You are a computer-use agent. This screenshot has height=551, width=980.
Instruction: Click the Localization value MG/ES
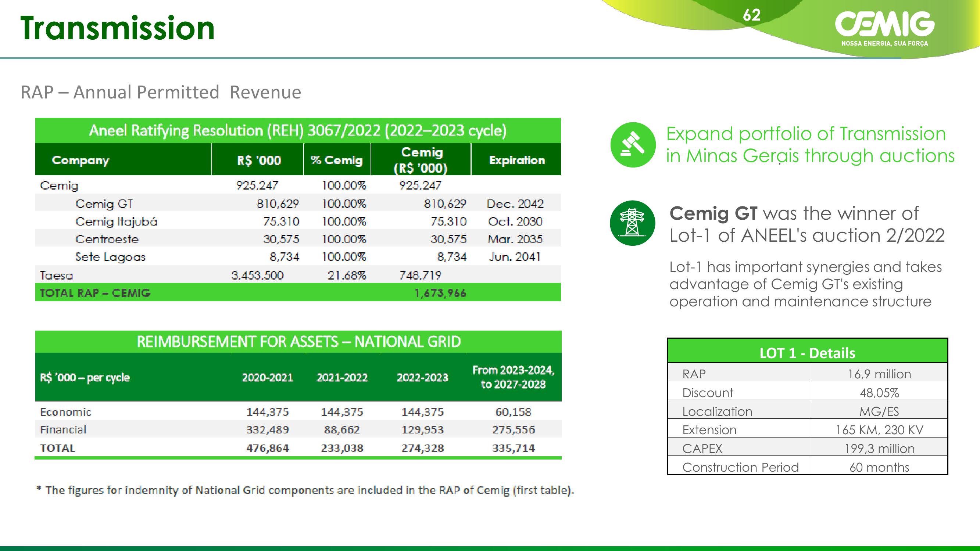click(x=879, y=411)
